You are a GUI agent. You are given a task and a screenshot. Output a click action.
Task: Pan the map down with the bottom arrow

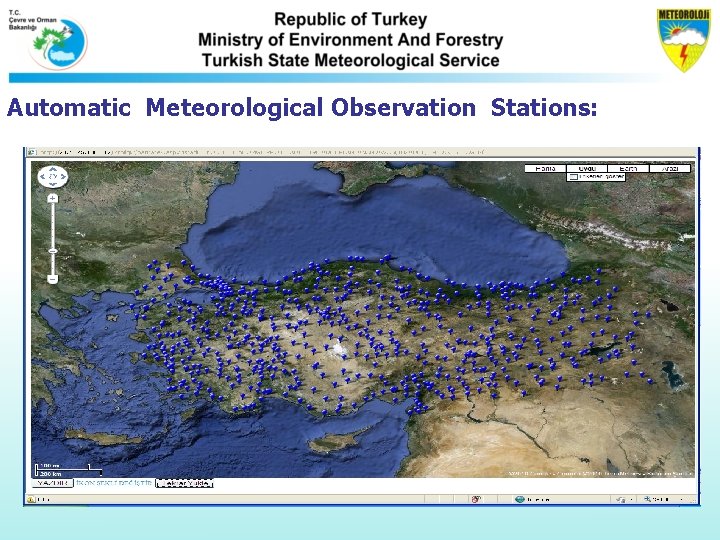click(x=53, y=184)
